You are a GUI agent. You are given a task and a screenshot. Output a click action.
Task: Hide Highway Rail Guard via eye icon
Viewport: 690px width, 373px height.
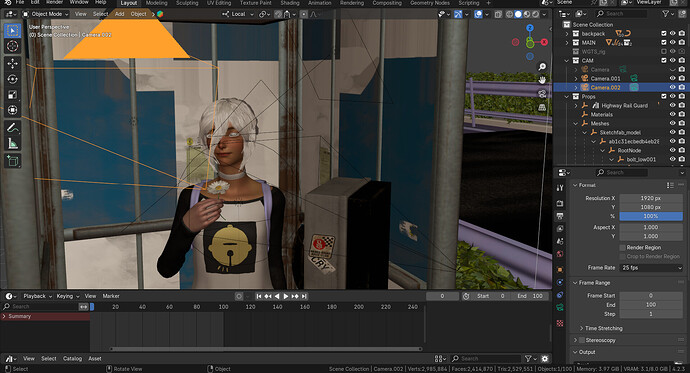click(672, 105)
